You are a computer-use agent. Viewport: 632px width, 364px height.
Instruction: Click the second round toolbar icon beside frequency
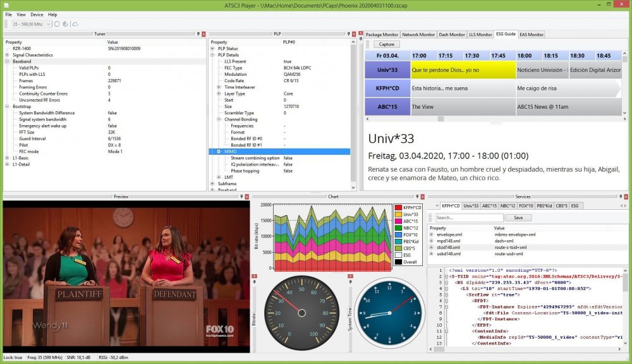tap(66, 24)
